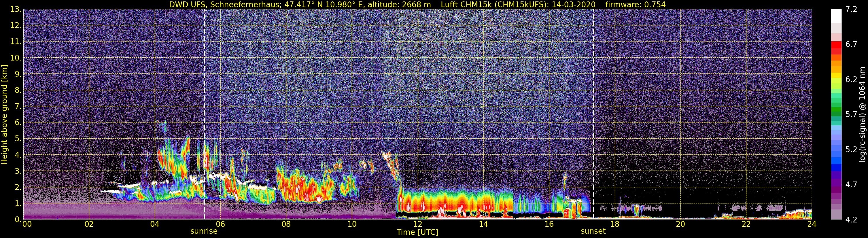This screenshot has height=238, width=868.
Task: Click the y-axis tick label '13.'
Action: [16, 10]
